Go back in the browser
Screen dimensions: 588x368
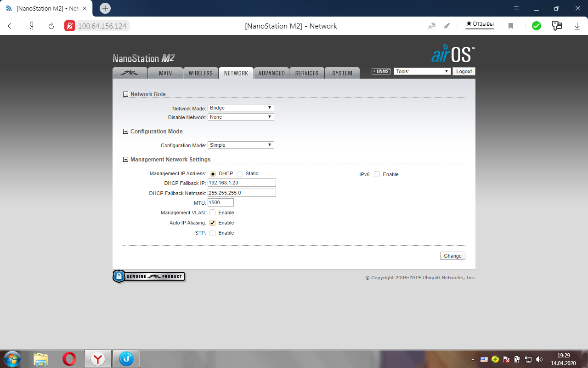[11, 26]
